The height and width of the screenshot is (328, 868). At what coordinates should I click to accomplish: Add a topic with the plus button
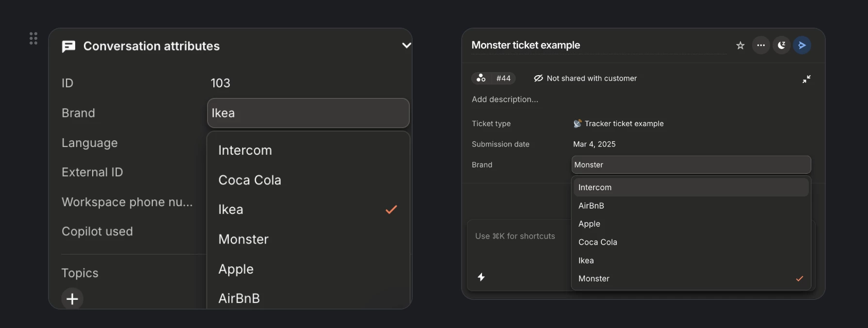click(72, 298)
